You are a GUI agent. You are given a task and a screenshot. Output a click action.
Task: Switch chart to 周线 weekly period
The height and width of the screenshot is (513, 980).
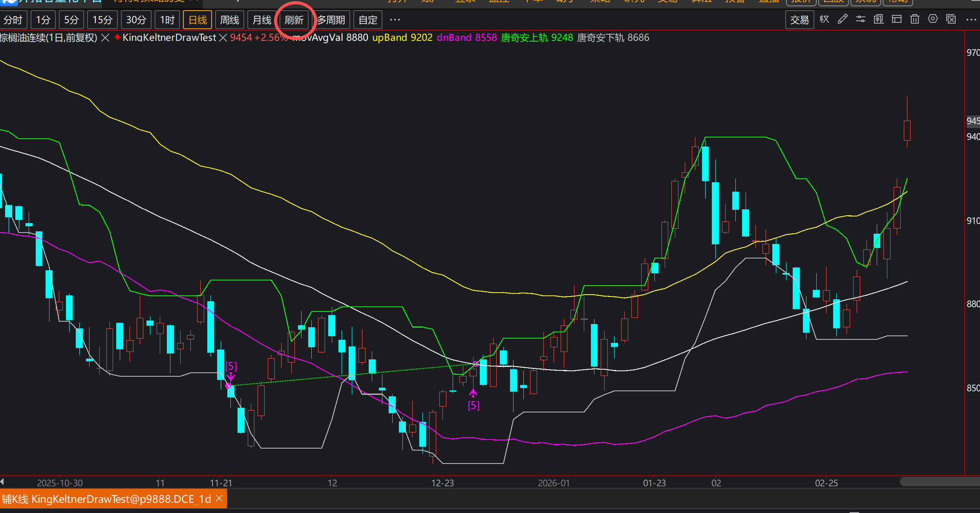(x=229, y=20)
